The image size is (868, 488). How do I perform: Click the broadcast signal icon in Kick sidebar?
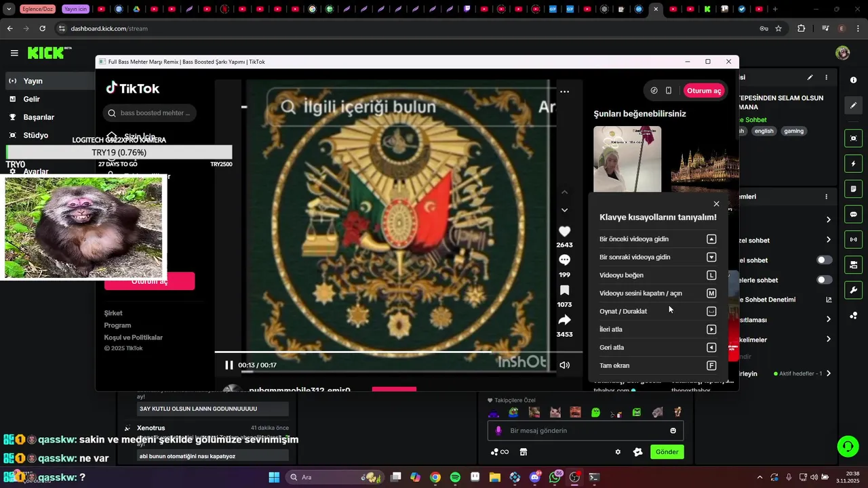(853, 239)
